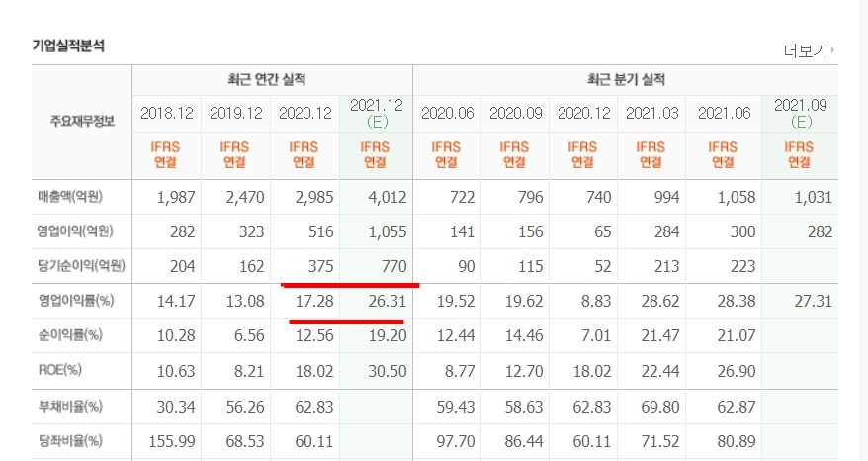Image resolution: width=868 pixels, height=461 pixels.
Task: Select the ROE(%) row label
Action: (x=59, y=370)
